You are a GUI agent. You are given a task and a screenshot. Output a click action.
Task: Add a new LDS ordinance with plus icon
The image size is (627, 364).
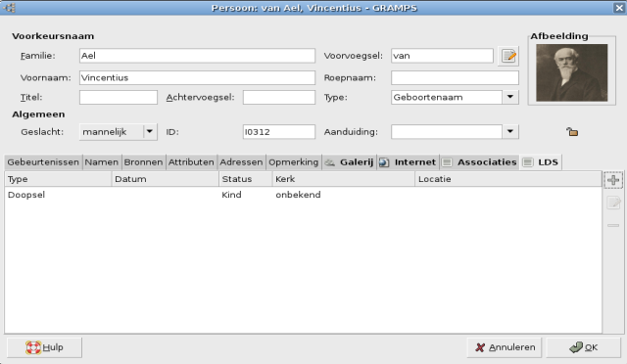pyautogui.click(x=613, y=180)
